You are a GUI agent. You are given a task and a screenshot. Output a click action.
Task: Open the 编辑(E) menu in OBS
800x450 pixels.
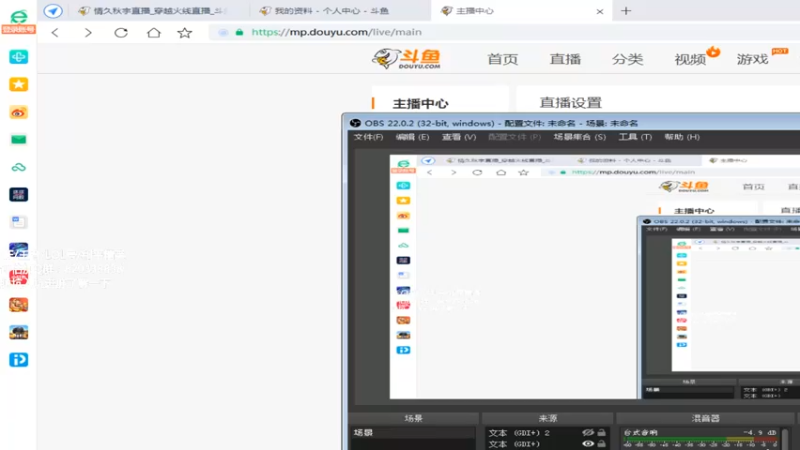412,137
